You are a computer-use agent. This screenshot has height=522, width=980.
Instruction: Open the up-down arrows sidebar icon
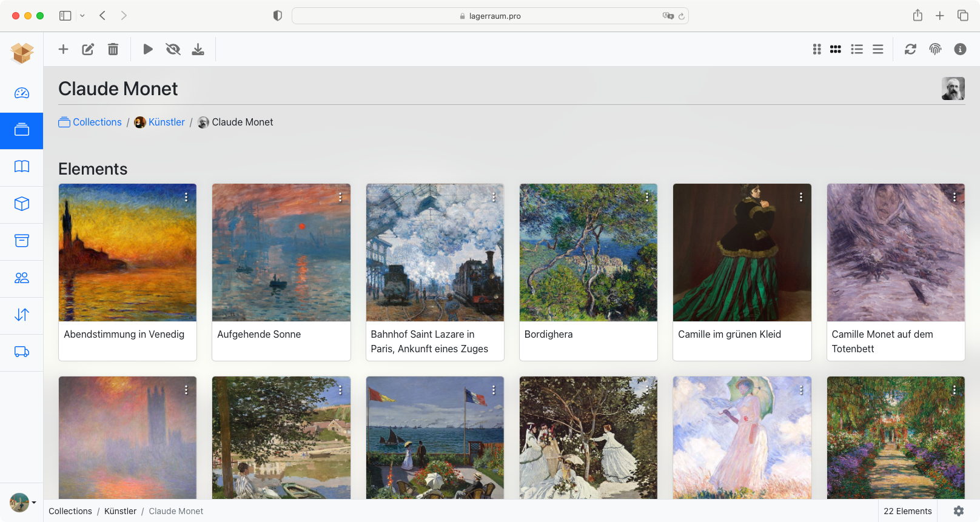pyautogui.click(x=22, y=315)
